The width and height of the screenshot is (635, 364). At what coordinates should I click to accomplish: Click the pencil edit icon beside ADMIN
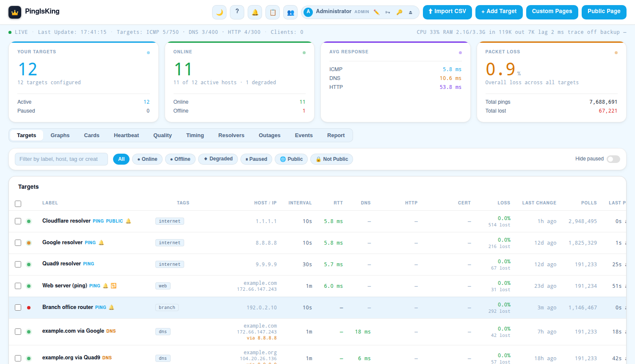(x=376, y=12)
